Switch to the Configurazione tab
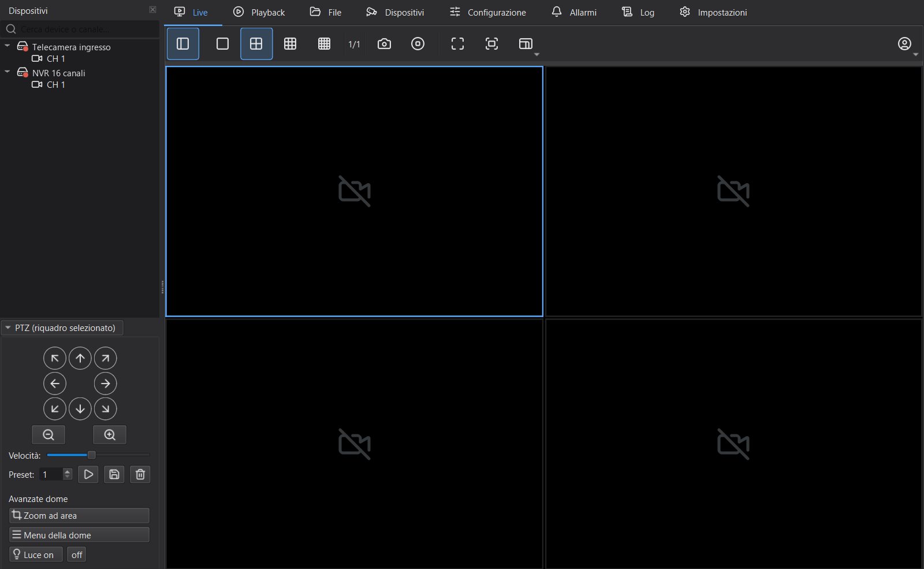Image resolution: width=924 pixels, height=569 pixels. (488, 12)
